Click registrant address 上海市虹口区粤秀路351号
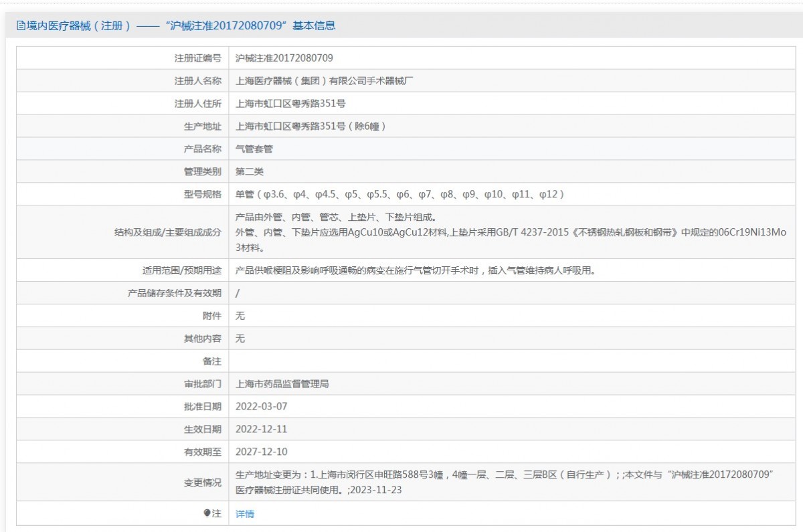This screenshot has width=803, height=532. tap(290, 104)
